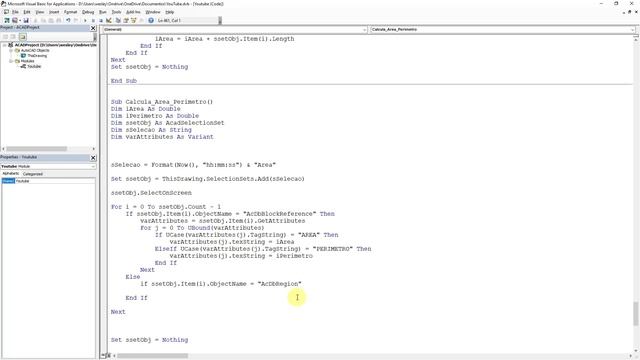
Task: Click the "AcDbRegion" code line
Action: 221,284
